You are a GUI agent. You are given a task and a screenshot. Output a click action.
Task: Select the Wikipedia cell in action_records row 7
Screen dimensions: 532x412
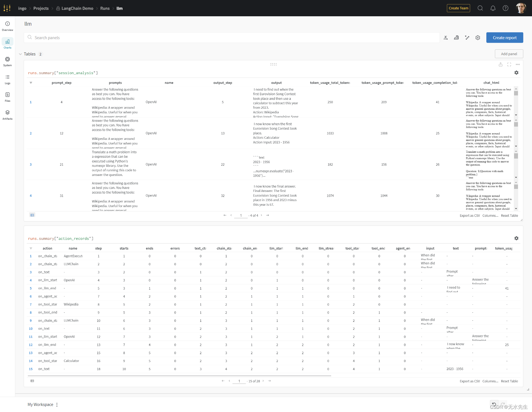pyautogui.click(x=71, y=304)
